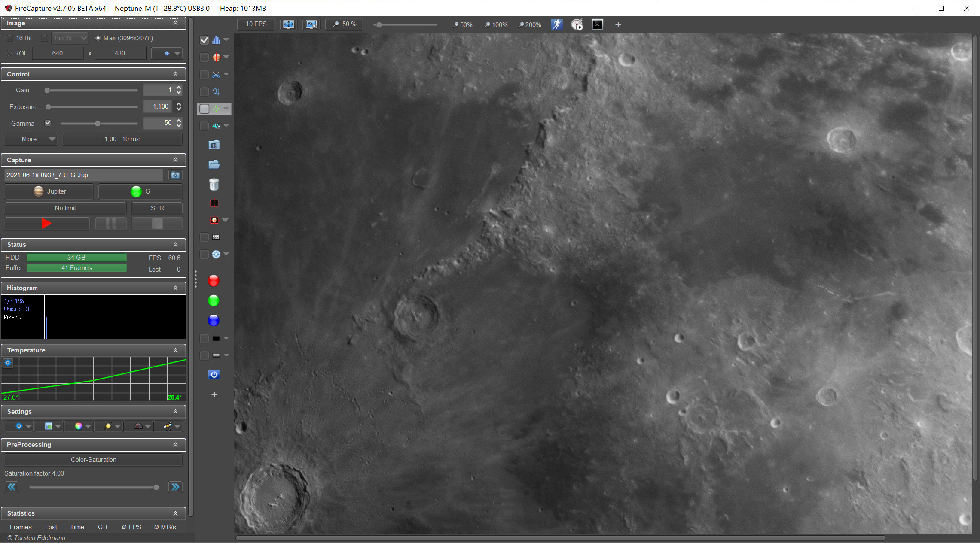Open the console terminal icon
This screenshot has height=543, width=980.
point(598,24)
